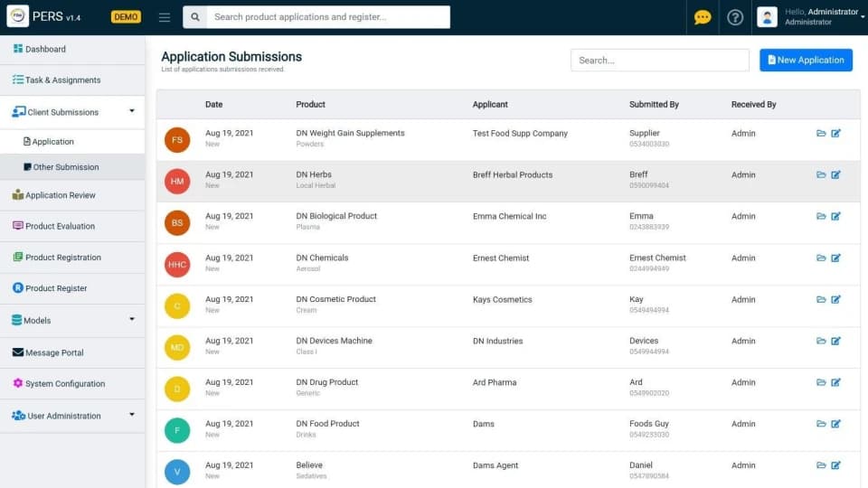
Task: Open folder icon for Believe row
Action: tap(821, 465)
